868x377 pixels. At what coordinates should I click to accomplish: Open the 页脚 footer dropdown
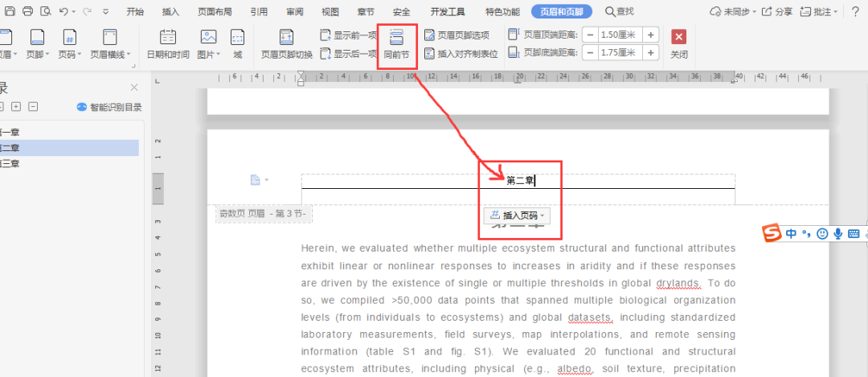click(38, 43)
